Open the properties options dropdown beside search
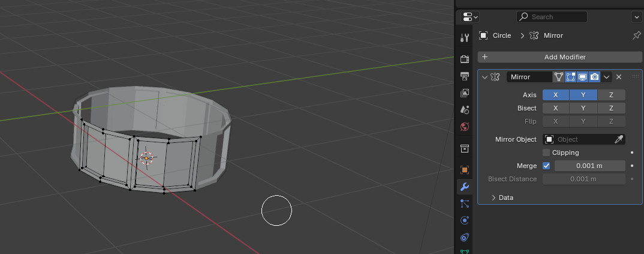This screenshot has width=644, height=254. pos(636,17)
